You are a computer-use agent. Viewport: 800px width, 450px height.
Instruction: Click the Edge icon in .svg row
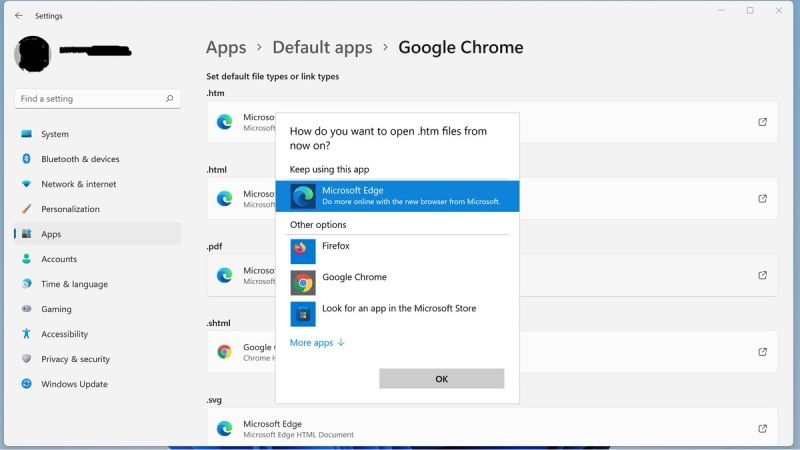click(224, 429)
